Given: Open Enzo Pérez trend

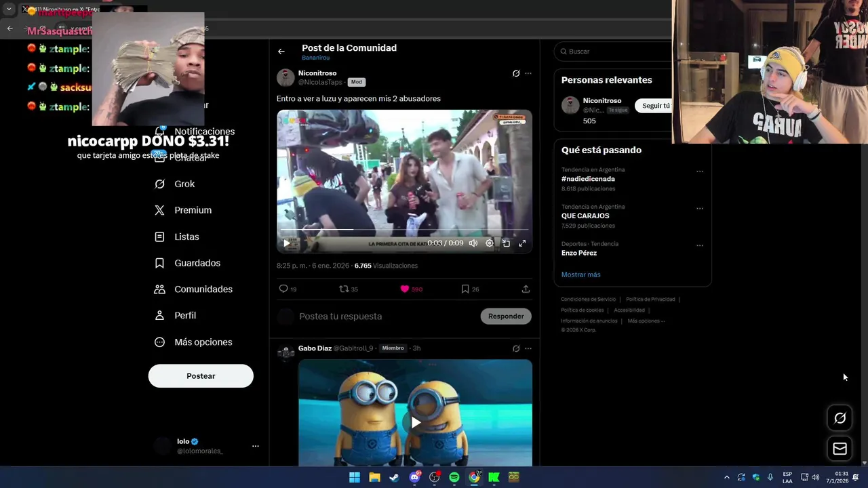Looking at the screenshot, I should click(x=579, y=253).
